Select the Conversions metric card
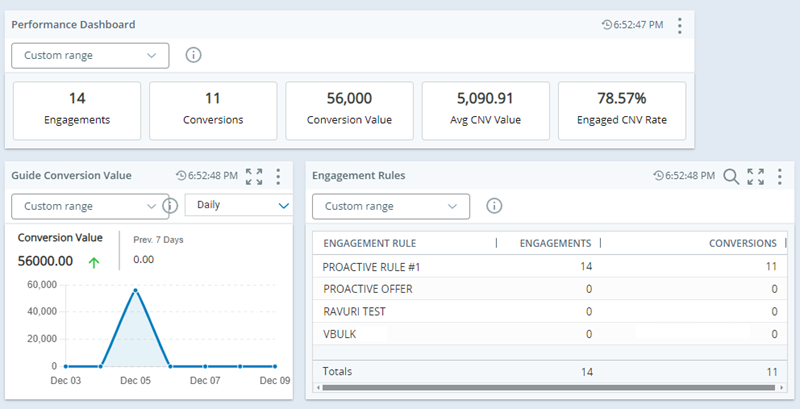Image resolution: width=800 pixels, height=409 pixels. [213, 111]
